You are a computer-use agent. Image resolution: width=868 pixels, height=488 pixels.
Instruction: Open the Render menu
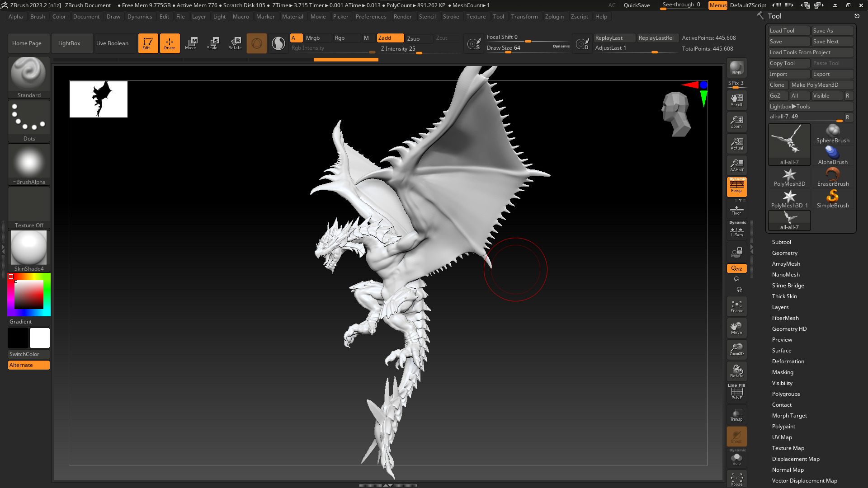[x=402, y=17]
